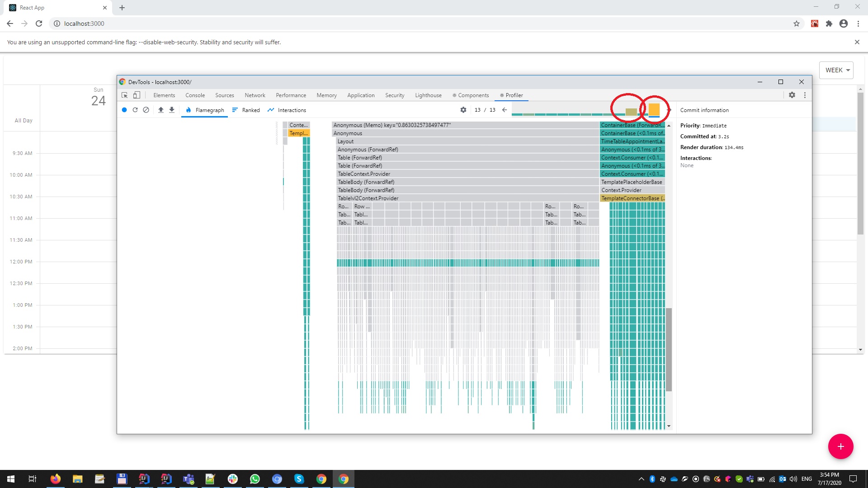Start profiling with the record button
This screenshot has height=488, width=868.
point(124,110)
